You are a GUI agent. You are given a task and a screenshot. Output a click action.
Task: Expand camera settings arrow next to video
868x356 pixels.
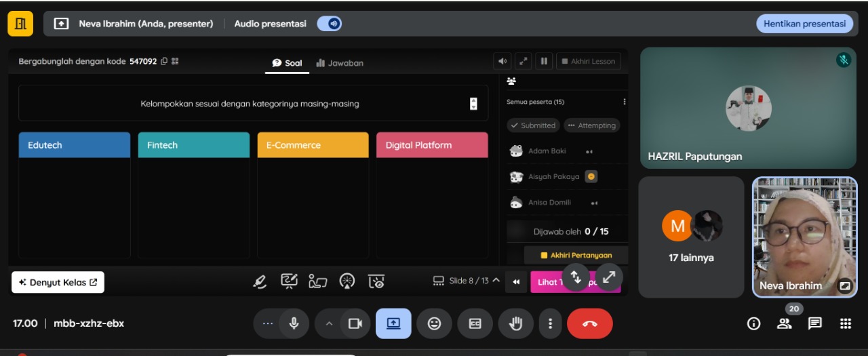tap(330, 323)
